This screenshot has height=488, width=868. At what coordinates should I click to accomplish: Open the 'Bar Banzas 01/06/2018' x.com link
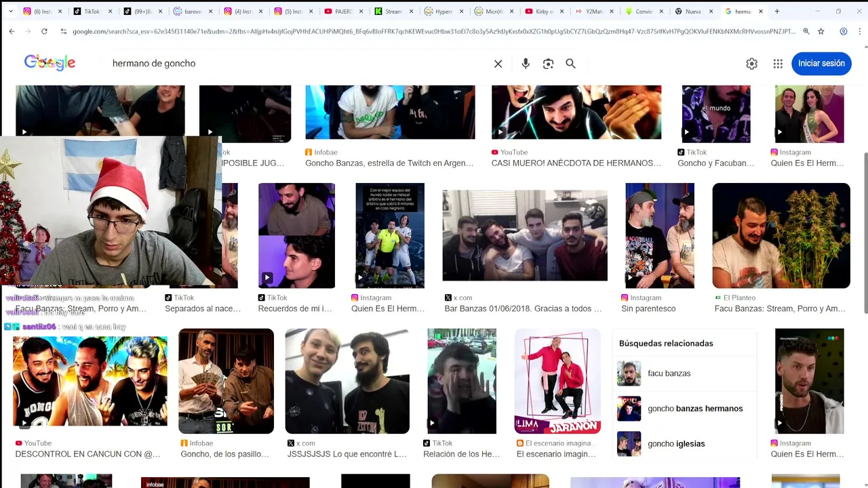point(523,309)
